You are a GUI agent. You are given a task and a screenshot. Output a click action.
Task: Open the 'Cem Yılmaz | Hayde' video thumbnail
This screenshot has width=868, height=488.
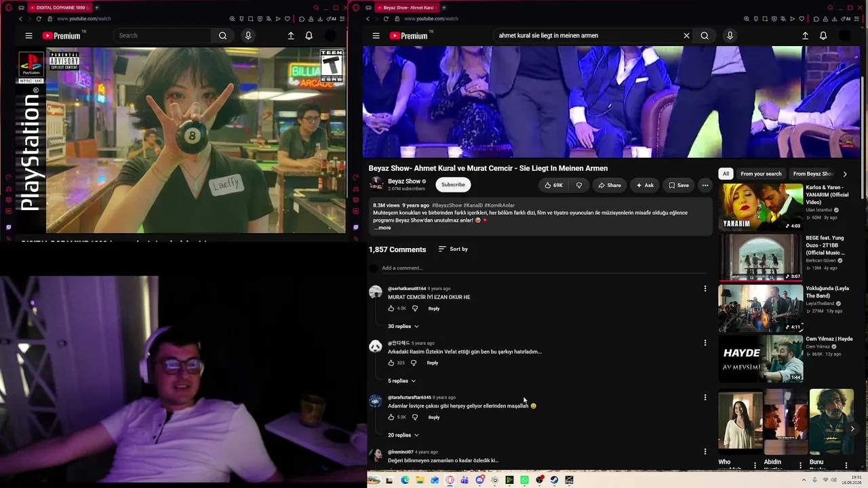click(x=761, y=359)
